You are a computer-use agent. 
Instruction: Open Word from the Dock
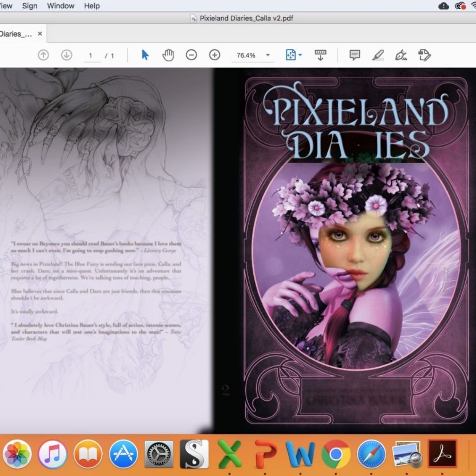301,454
